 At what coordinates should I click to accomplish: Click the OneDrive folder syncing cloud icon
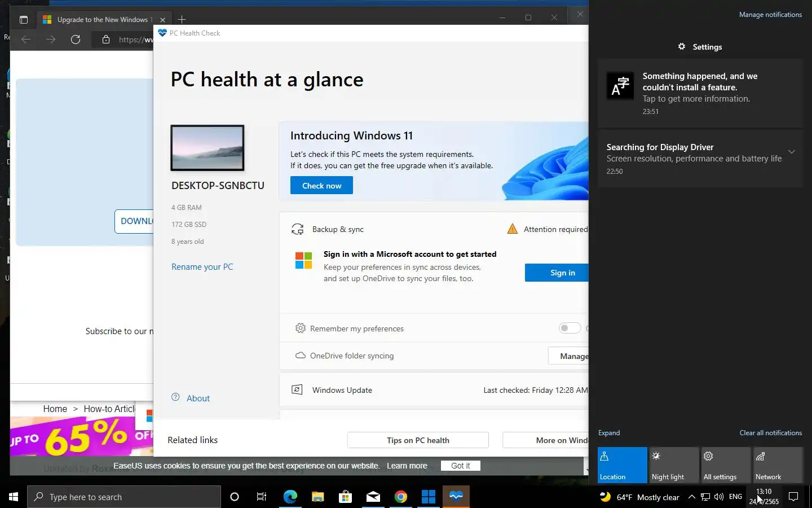tap(301, 356)
